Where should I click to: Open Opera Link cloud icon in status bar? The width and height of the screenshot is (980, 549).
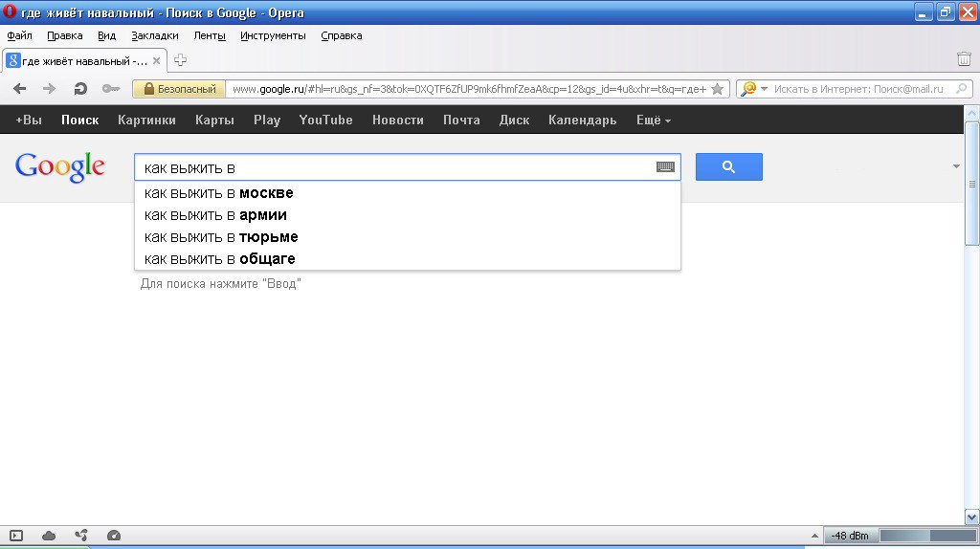[x=48, y=536]
